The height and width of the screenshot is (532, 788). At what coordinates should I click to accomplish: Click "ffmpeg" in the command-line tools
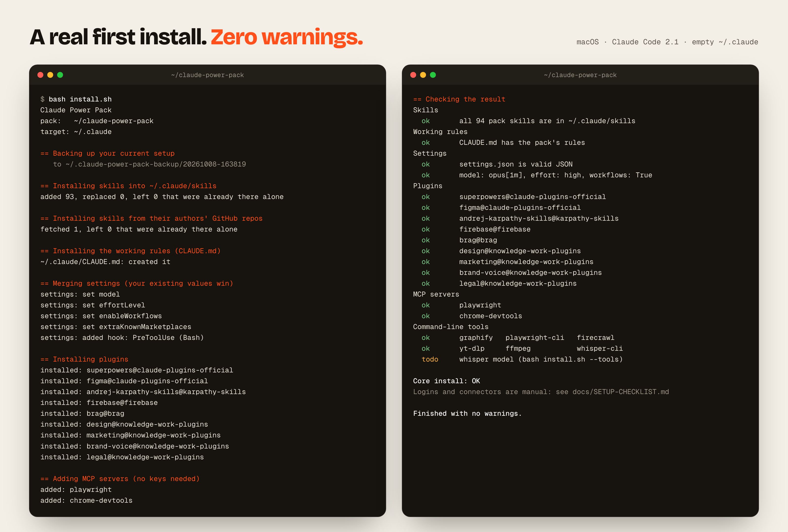pos(518,349)
